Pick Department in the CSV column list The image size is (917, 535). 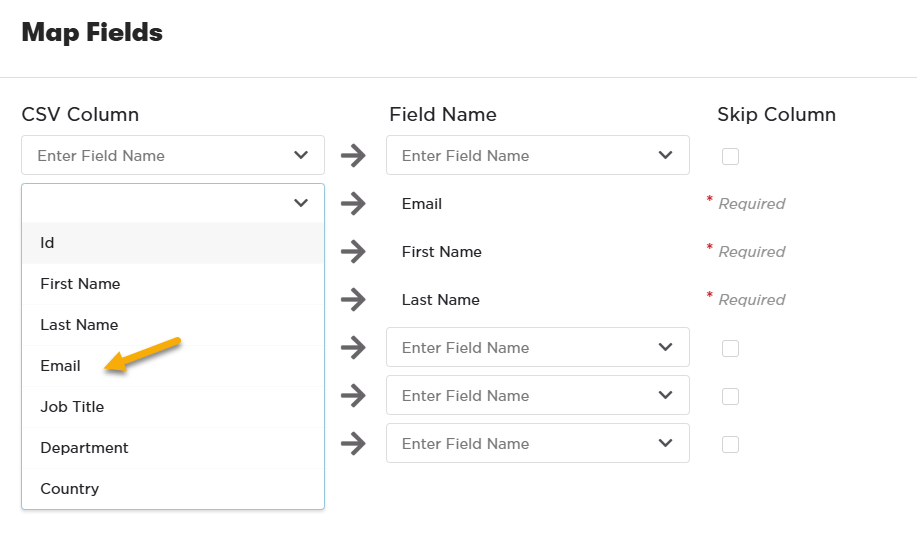tap(84, 448)
